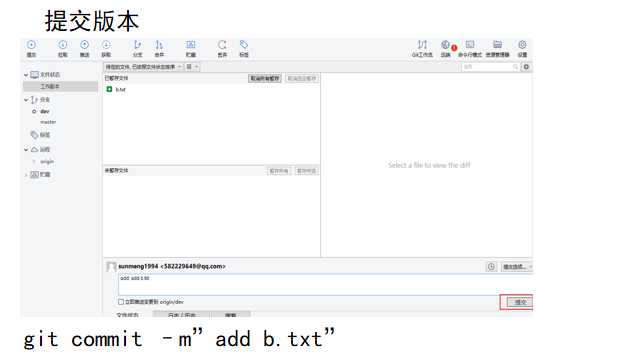Click the Tag (标签) toolbar icon
Viewport: 640px width, 360px height.
244,48
